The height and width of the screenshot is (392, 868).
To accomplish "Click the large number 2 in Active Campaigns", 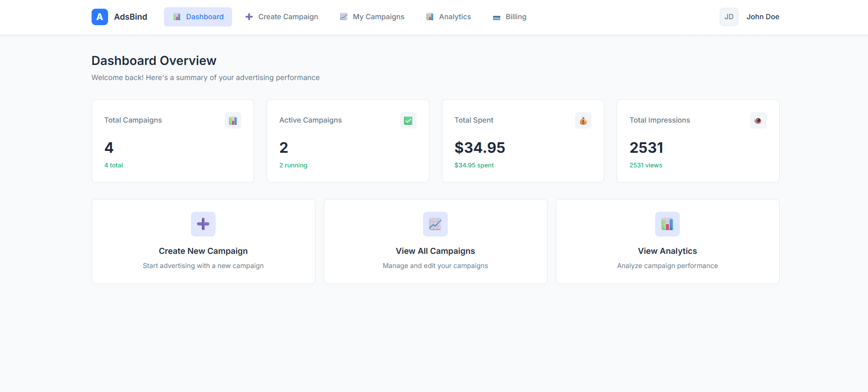I will 284,148.
